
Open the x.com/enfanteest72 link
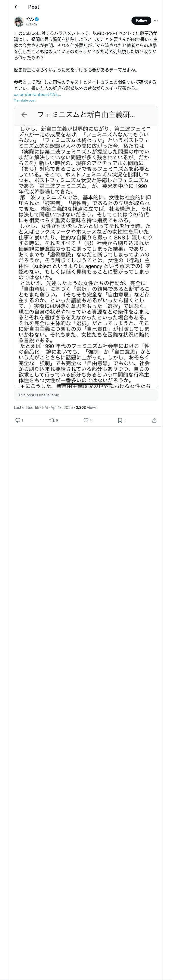(x=37, y=94)
